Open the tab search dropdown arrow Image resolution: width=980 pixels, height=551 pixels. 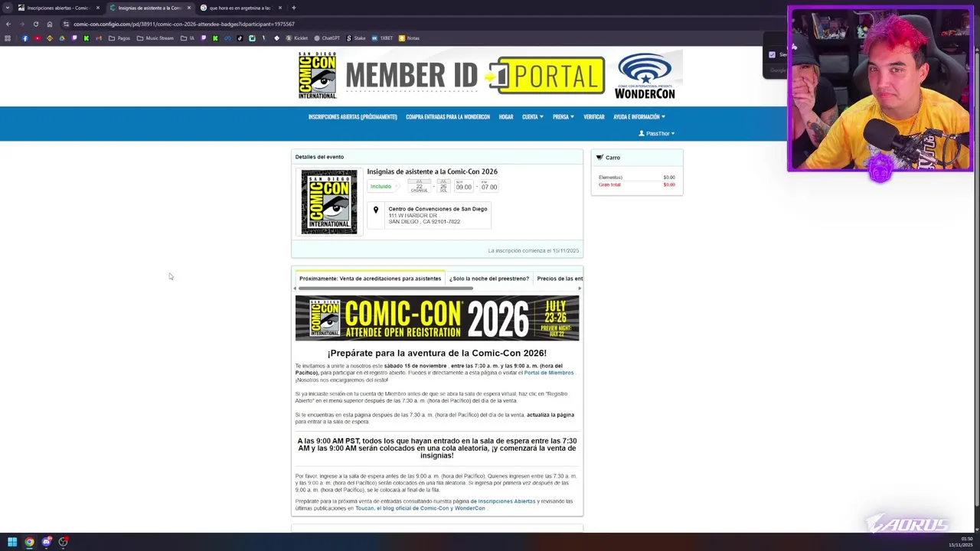coord(8,8)
